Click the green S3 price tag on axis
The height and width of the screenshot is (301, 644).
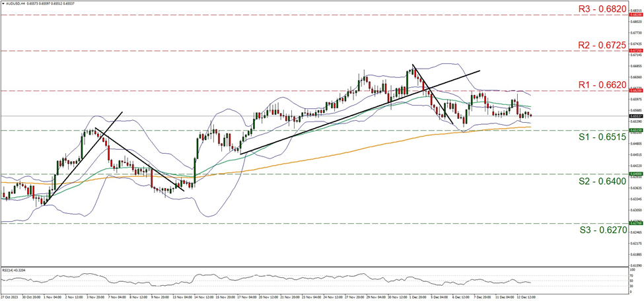[x=618, y=224]
